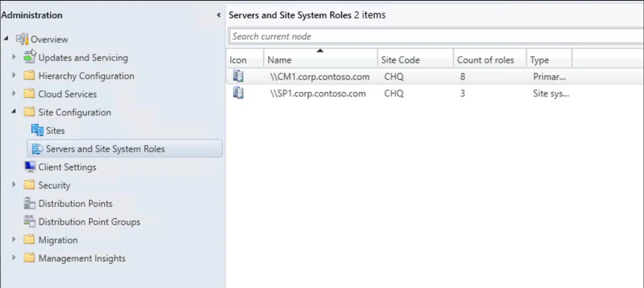
Task: Collapse the Site Configuration folder
Action: click(x=14, y=112)
